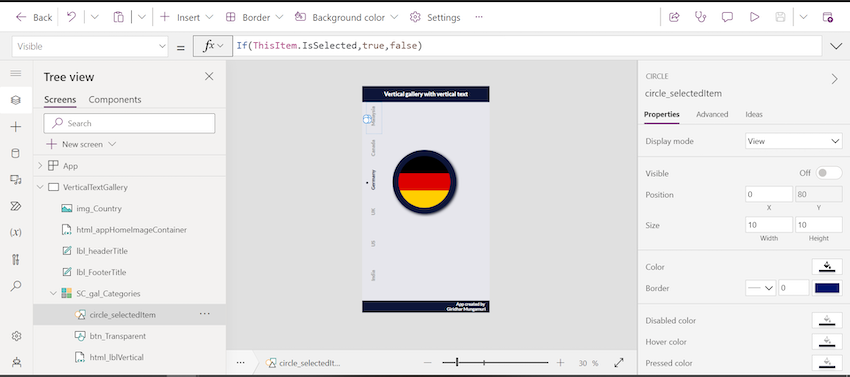Image resolution: width=850 pixels, height=377 pixels.
Task: Switch to the Components tab
Action: click(x=115, y=100)
